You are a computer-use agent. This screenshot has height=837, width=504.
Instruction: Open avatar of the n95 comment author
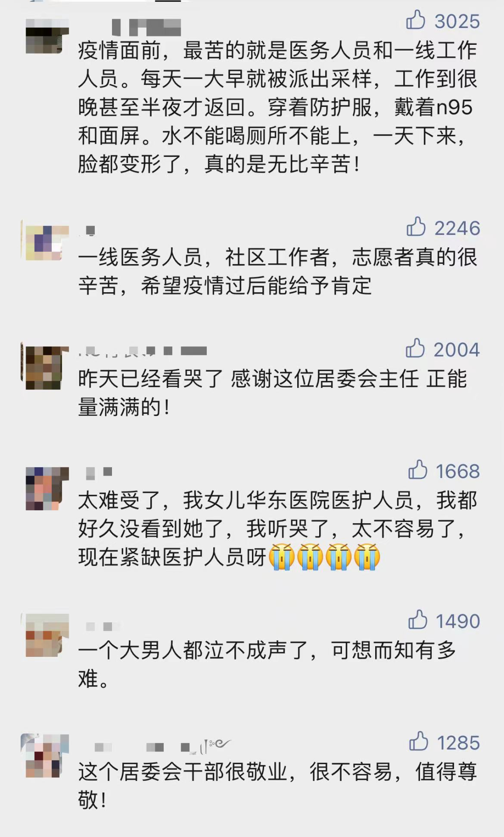[x=44, y=36]
